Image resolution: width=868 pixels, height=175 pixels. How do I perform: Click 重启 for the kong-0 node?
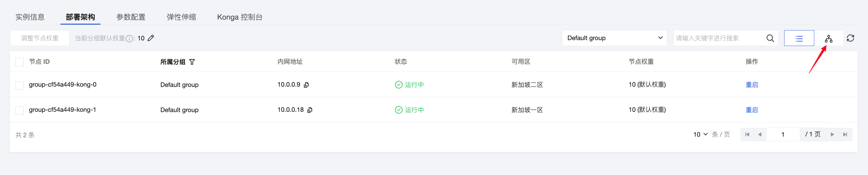pyautogui.click(x=751, y=85)
